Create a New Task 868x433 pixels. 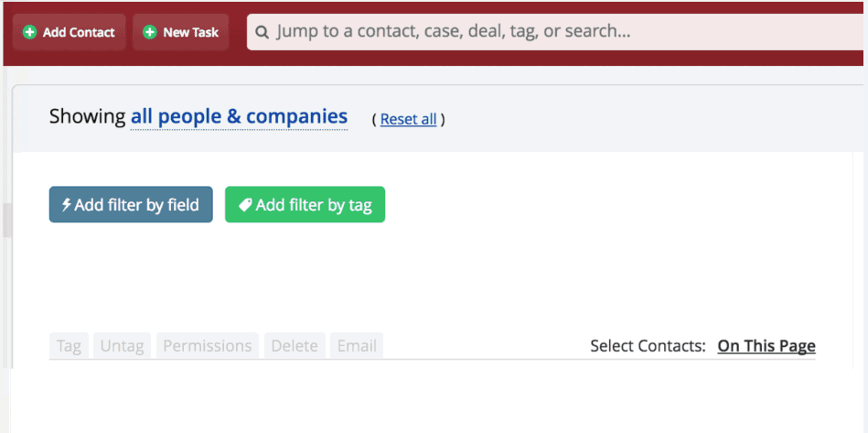pyautogui.click(x=181, y=32)
